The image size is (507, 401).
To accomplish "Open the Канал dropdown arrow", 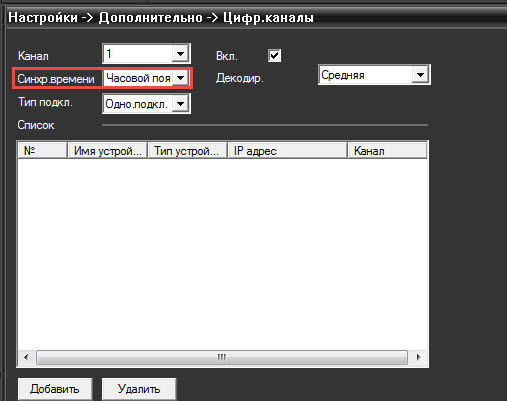I will (x=180, y=53).
